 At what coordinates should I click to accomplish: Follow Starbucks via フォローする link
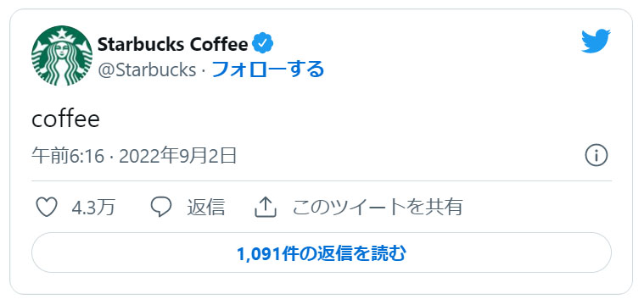coord(268,69)
